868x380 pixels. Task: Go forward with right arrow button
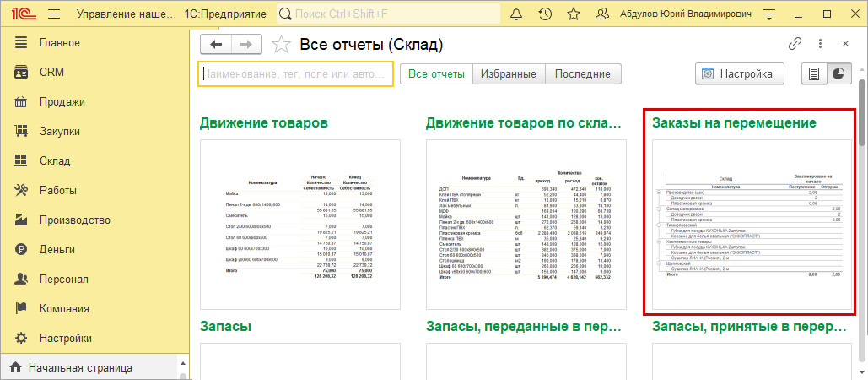coord(246,44)
